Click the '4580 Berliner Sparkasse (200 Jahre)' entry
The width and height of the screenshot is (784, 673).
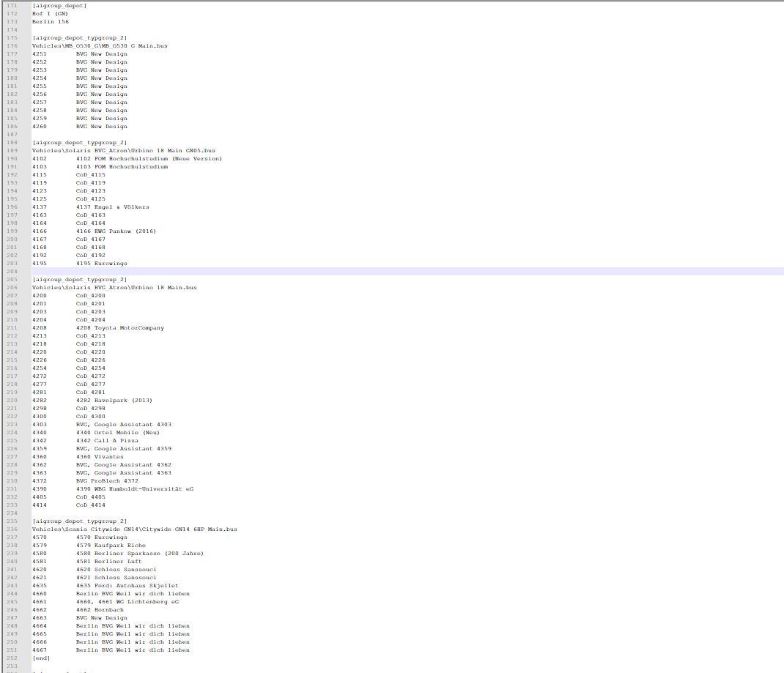click(139, 553)
